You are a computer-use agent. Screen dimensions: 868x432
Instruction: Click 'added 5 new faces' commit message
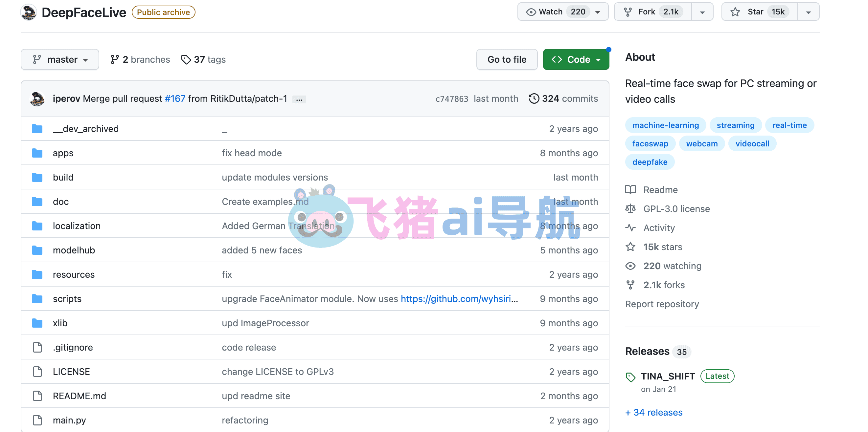click(x=262, y=250)
